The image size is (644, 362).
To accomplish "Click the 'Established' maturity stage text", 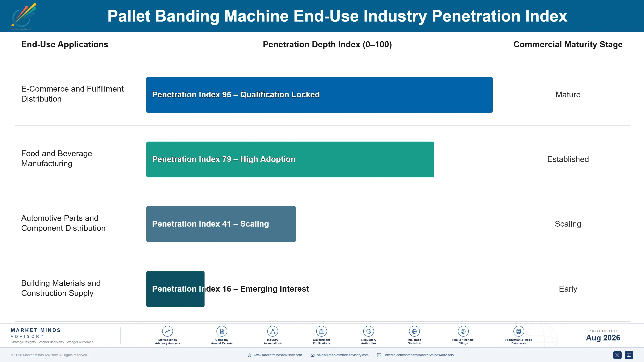I will coord(568,159).
